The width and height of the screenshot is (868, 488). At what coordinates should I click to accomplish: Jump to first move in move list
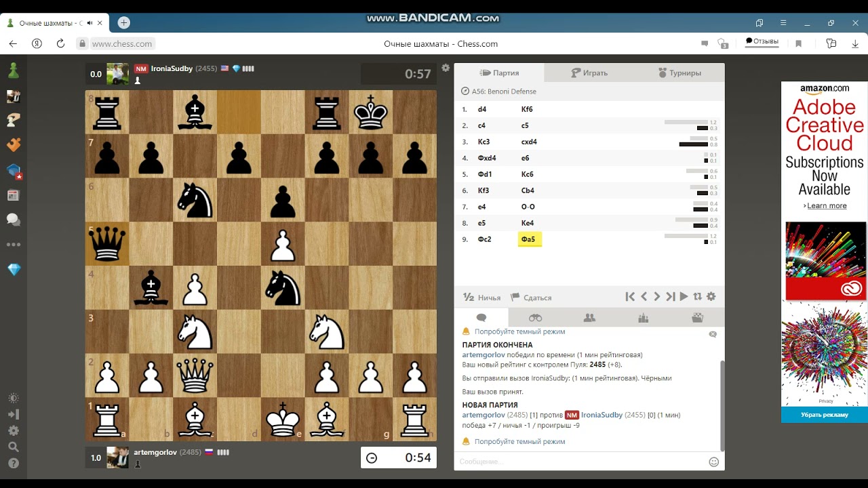(630, 296)
